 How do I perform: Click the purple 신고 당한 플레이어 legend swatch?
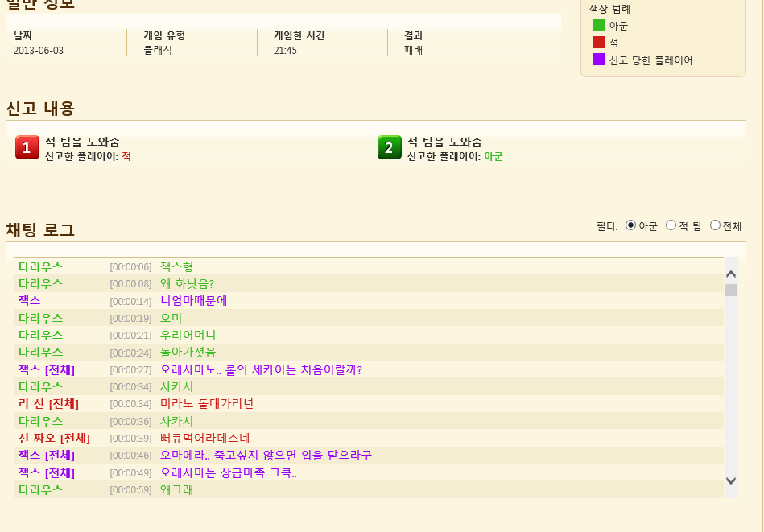coord(599,60)
